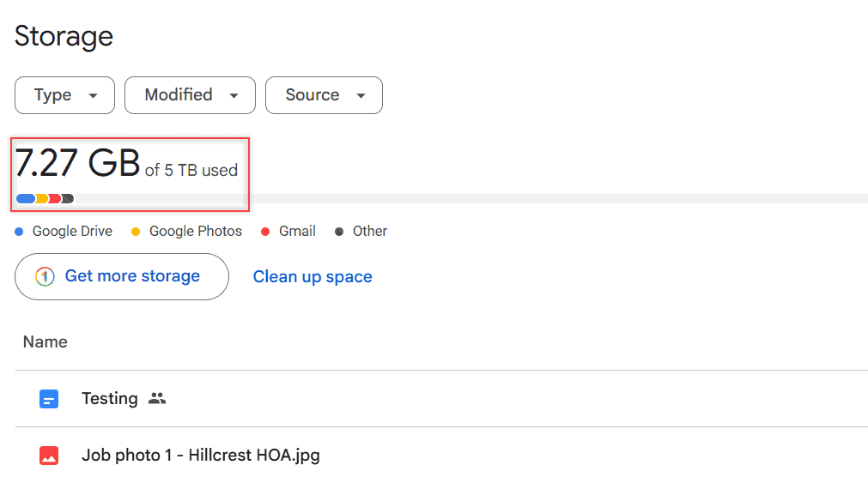Click the Other legend label

tap(370, 232)
